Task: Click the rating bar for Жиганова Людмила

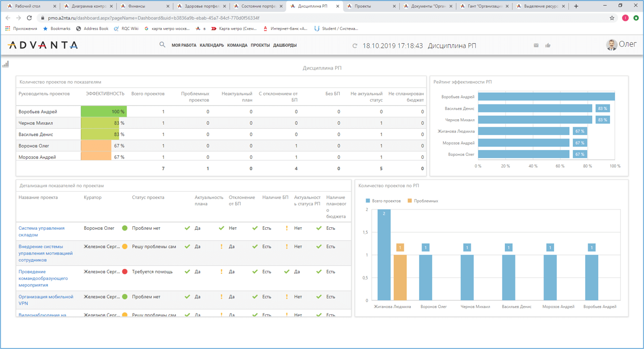Action: click(524, 131)
